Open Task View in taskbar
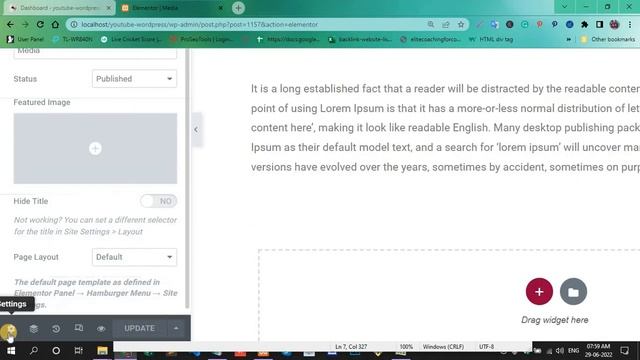 coord(78,351)
